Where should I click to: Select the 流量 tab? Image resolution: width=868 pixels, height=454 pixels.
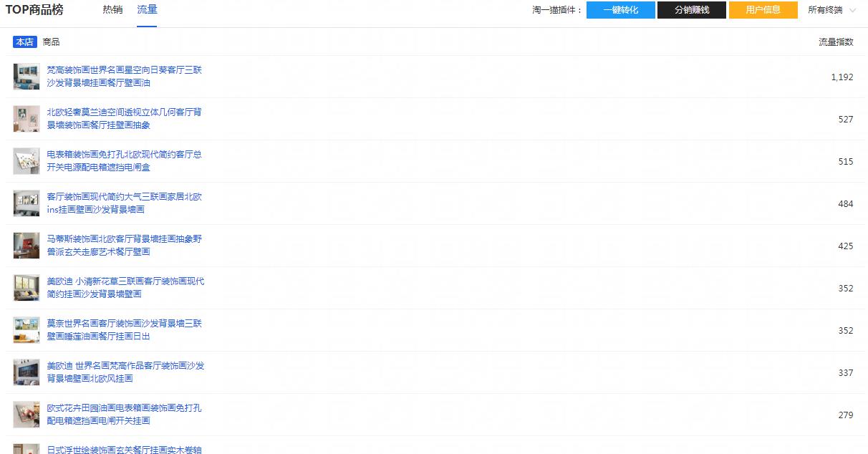[147, 10]
